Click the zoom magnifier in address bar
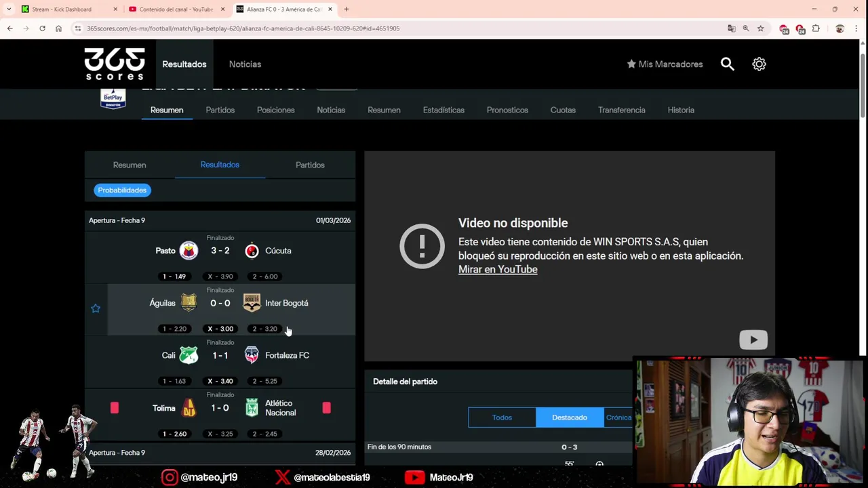868x488 pixels. [x=746, y=28]
